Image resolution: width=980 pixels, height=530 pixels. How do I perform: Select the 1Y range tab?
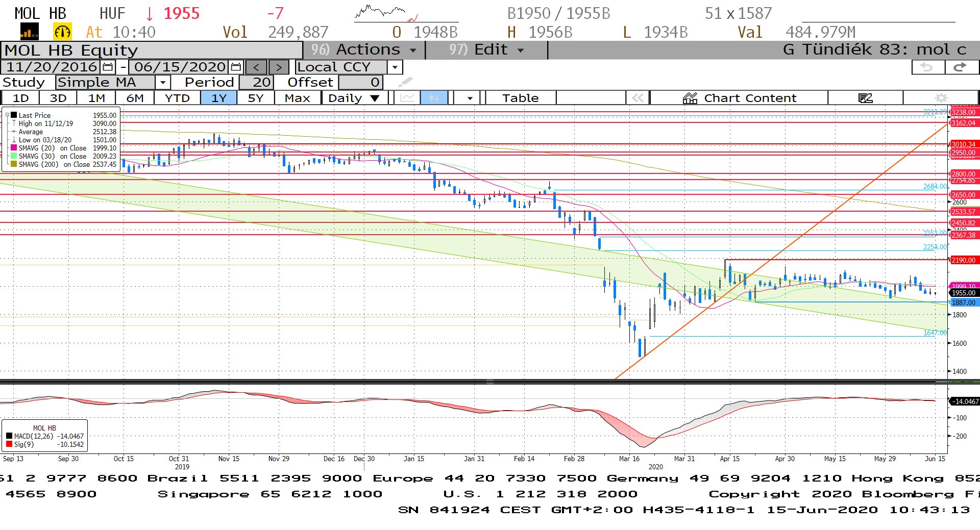[219, 98]
